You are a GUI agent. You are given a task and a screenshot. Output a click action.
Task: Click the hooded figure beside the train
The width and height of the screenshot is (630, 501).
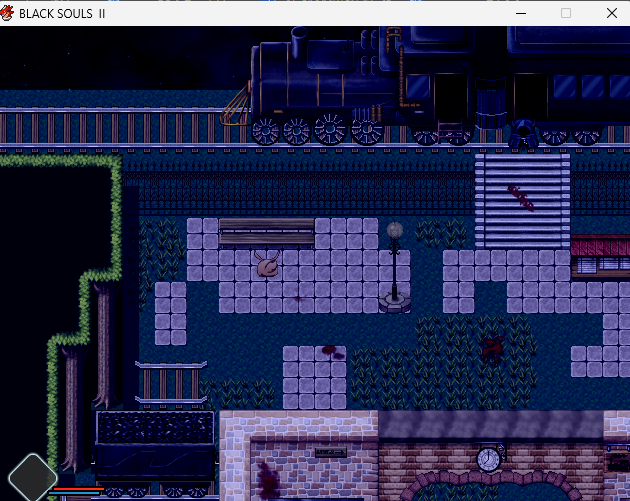523,135
